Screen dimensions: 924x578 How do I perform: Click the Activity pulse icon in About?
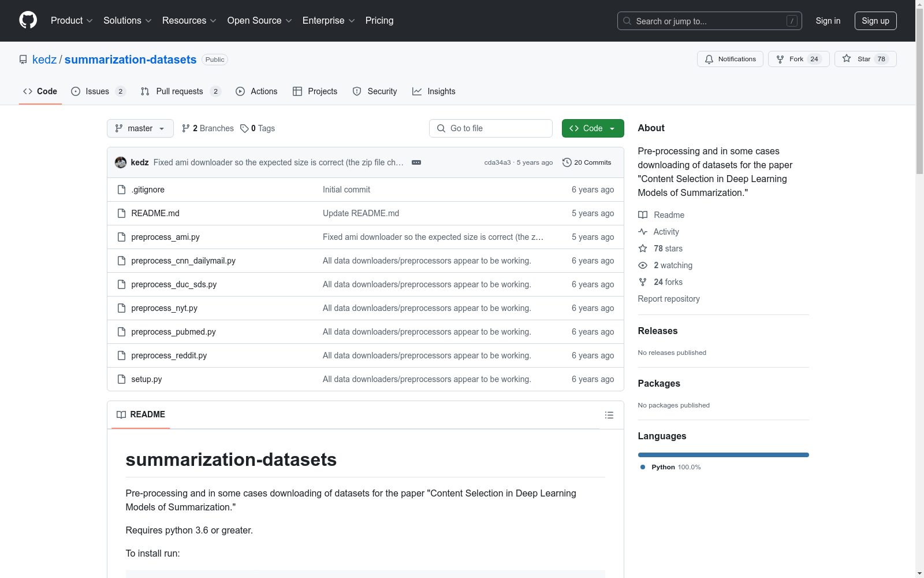[x=643, y=232]
